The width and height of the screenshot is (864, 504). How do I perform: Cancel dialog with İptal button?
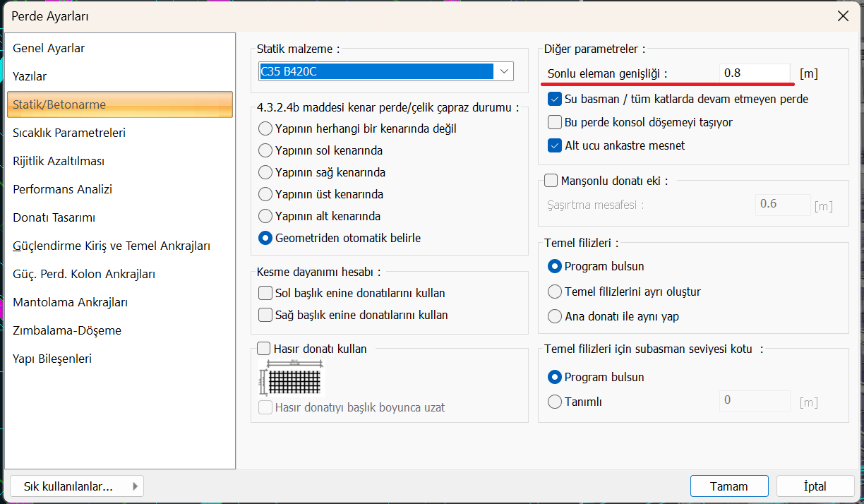pyautogui.click(x=815, y=486)
